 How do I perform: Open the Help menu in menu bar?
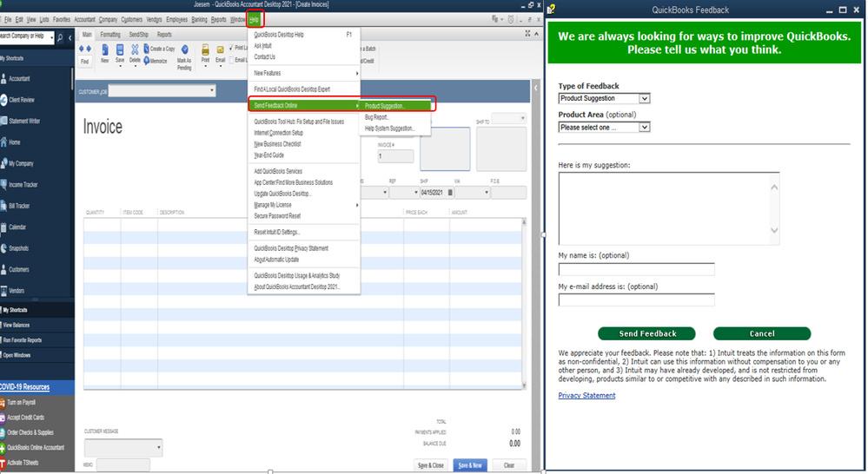pos(254,19)
